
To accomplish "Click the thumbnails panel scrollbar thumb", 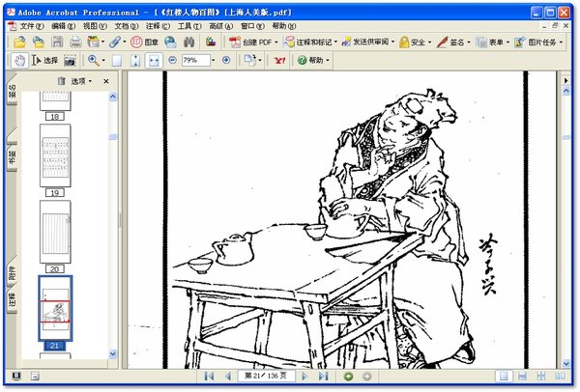I will tap(113, 137).
